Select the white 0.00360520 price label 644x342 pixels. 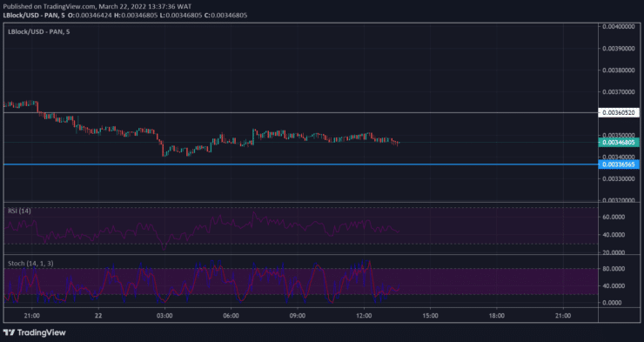[619, 112]
